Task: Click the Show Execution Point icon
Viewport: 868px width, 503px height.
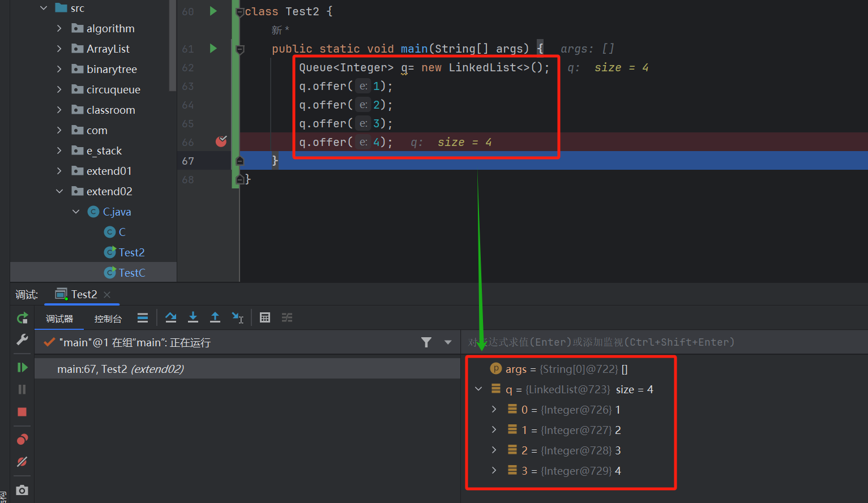Action: [143, 317]
